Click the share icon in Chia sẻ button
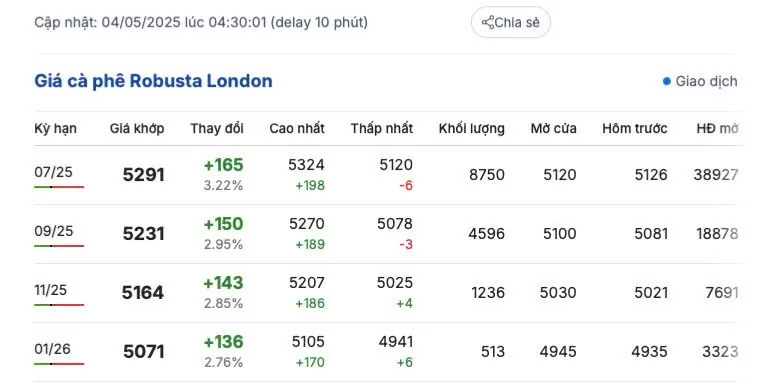 [488, 22]
